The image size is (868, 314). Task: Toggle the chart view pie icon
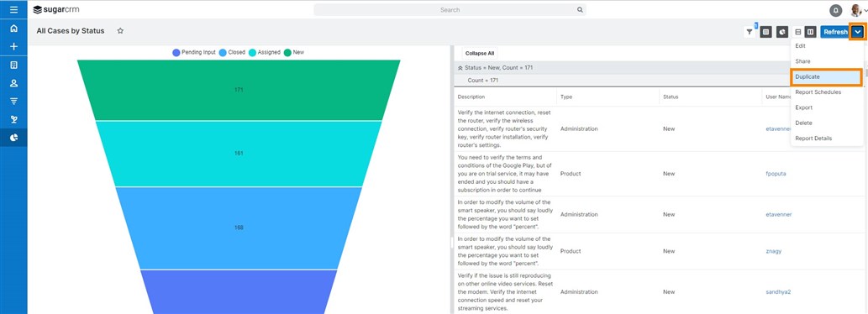coord(782,32)
